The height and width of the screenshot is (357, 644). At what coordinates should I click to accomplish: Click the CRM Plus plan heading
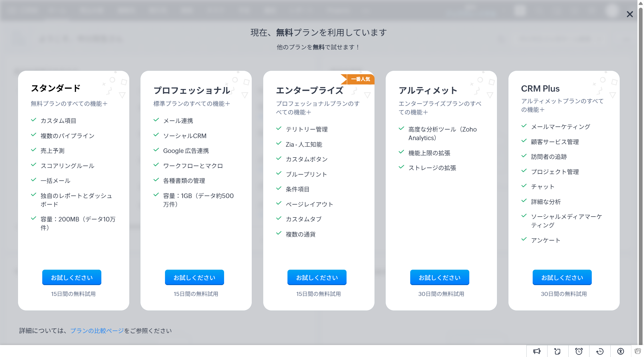[x=540, y=88]
